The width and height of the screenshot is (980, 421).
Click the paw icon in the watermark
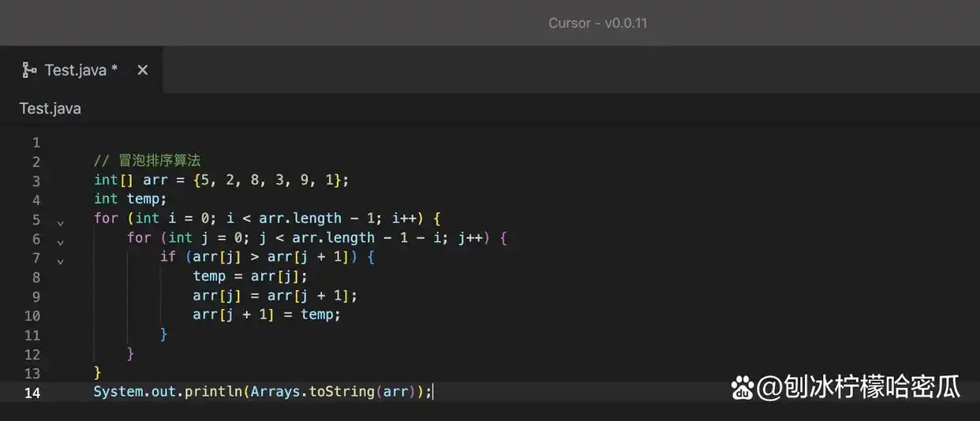coord(742,388)
